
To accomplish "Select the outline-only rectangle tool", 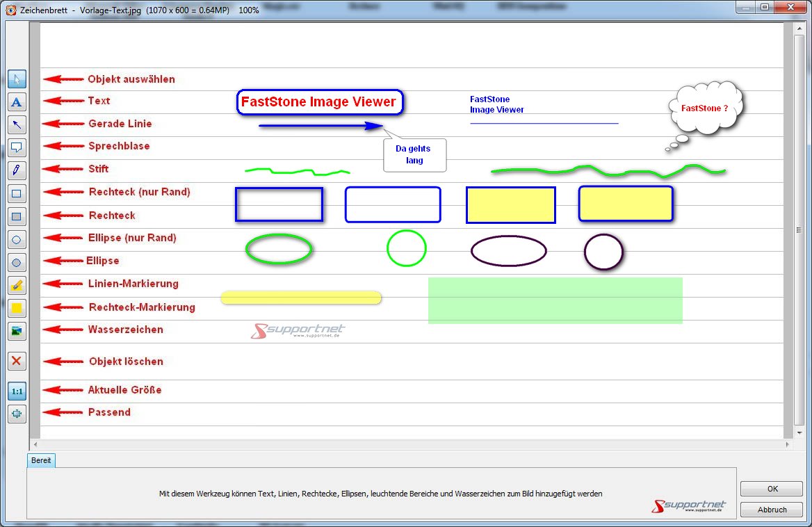I will [17, 193].
